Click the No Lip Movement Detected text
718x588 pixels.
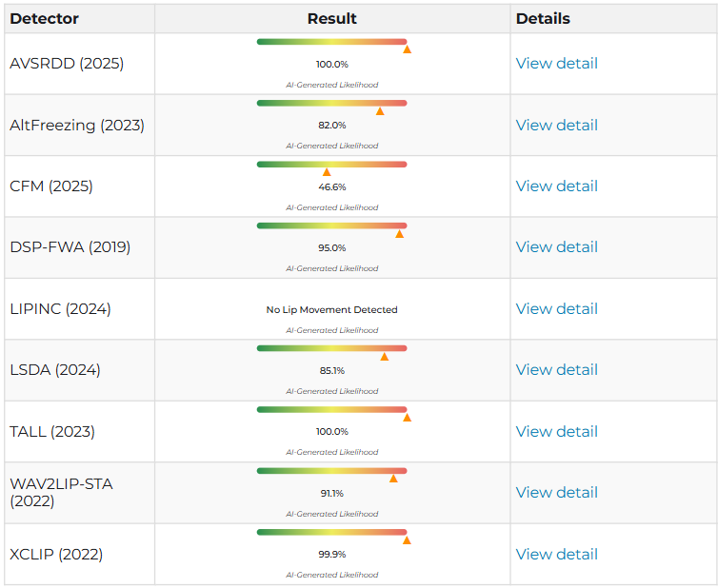click(x=331, y=310)
